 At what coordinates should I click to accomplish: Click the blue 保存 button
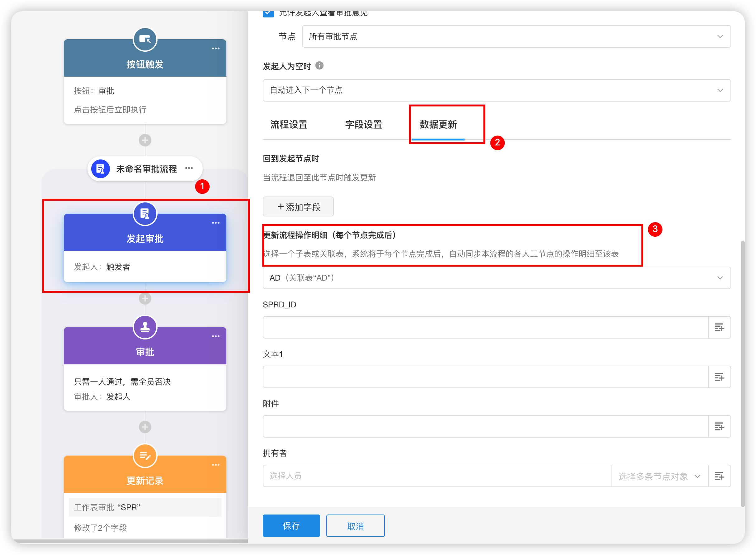(291, 525)
